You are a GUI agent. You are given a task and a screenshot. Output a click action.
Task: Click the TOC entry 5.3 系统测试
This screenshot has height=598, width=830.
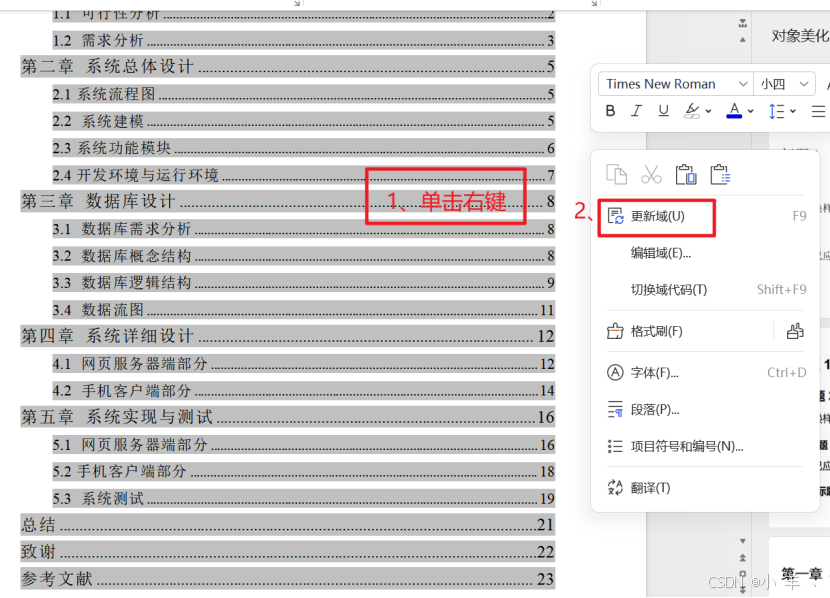point(303,498)
